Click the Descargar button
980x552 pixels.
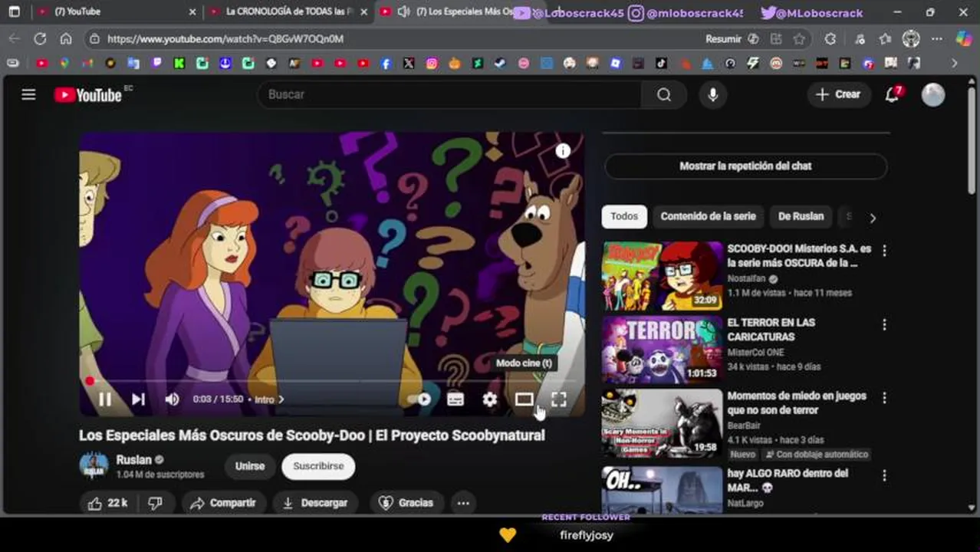[x=314, y=503]
